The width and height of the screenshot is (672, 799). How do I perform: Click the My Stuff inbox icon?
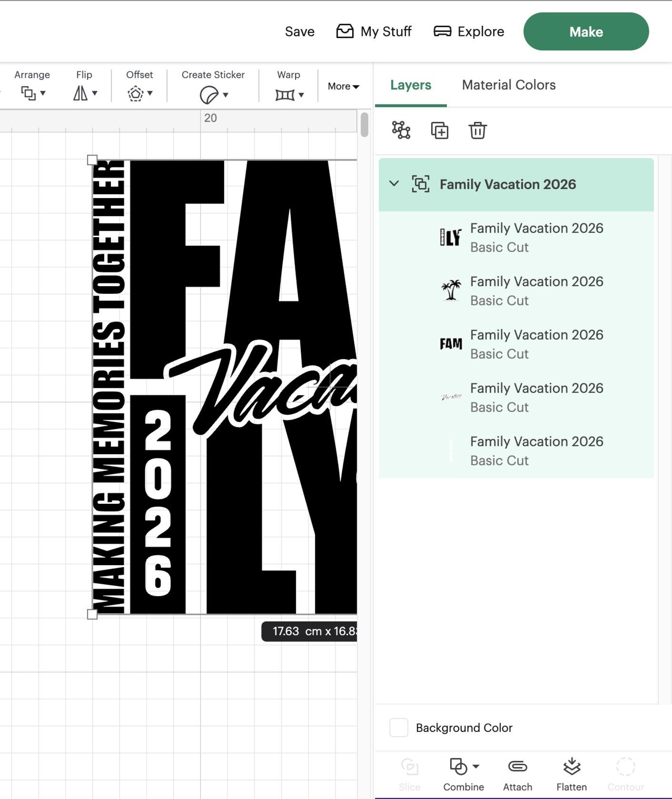[x=345, y=31]
